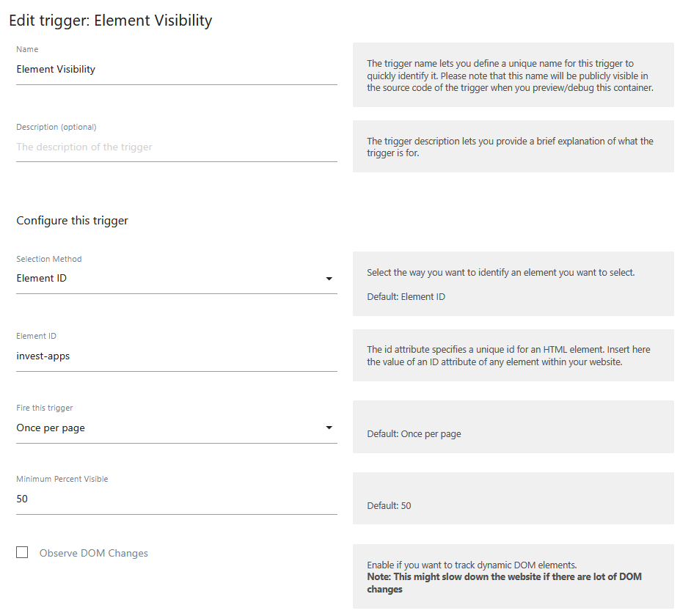
Task: Select the Element ID value invest-apps
Action: point(176,356)
